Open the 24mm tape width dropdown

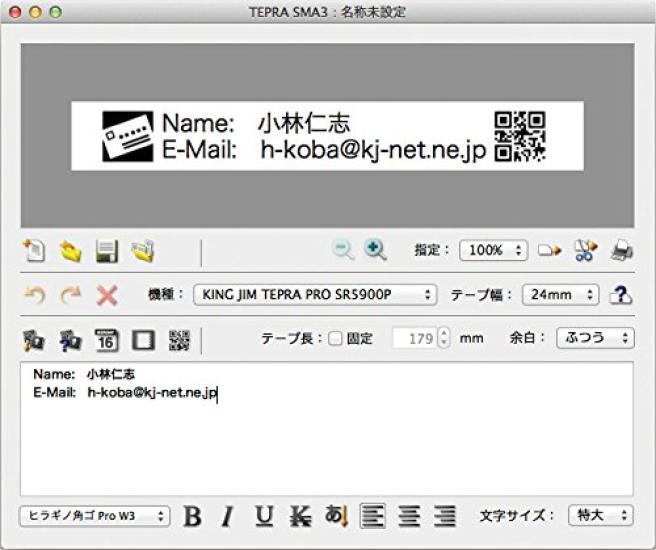pos(560,295)
